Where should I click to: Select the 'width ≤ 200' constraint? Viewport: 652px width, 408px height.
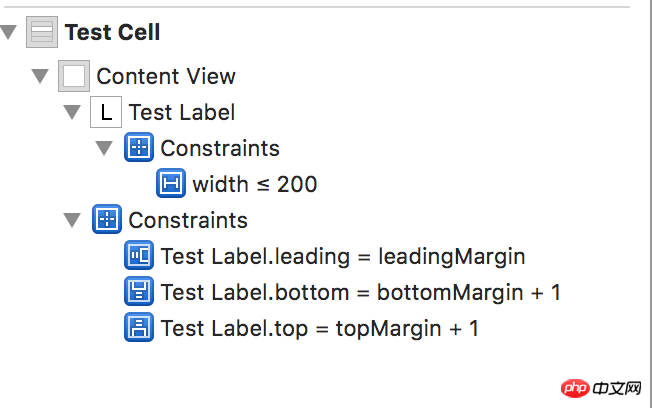254,184
